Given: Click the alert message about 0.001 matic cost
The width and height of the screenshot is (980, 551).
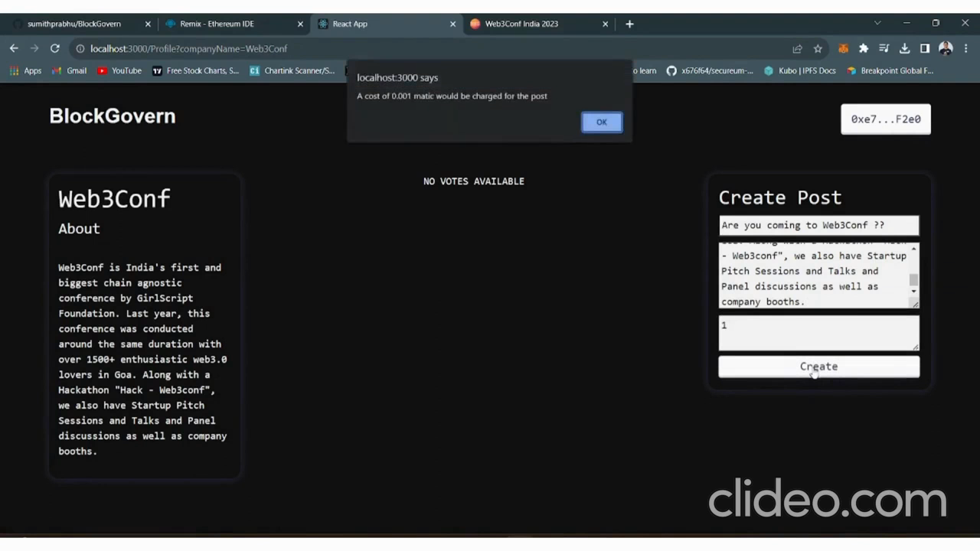Looking at the screenshot, I should (452, 96).
